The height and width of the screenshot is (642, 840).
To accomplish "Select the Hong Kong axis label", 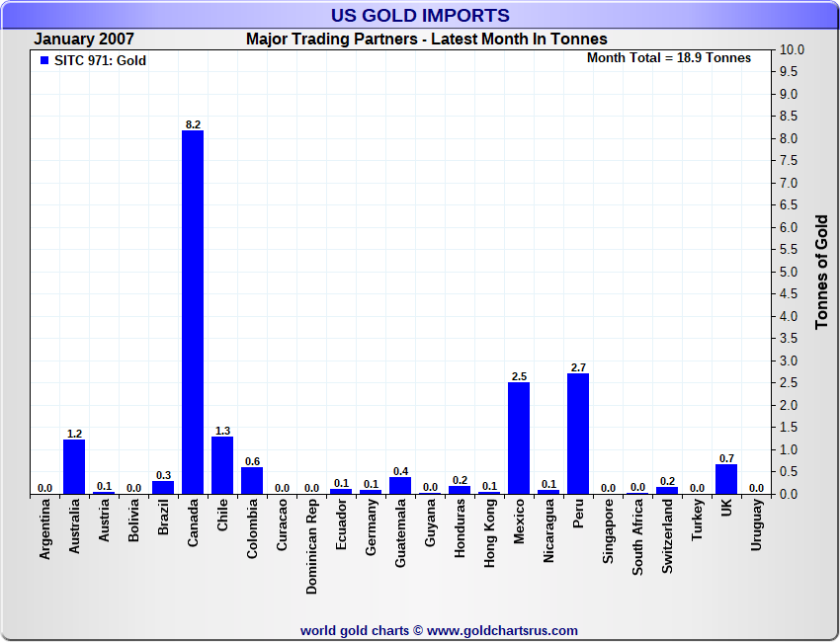I will coord(489,533).
